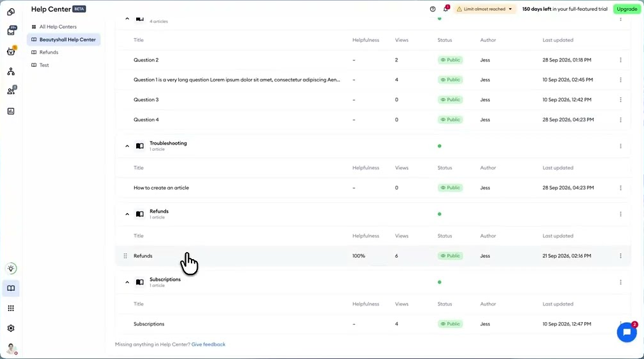Collapse the topmost 4 articles category
644x359 pixels.
(x=127, y=19)
